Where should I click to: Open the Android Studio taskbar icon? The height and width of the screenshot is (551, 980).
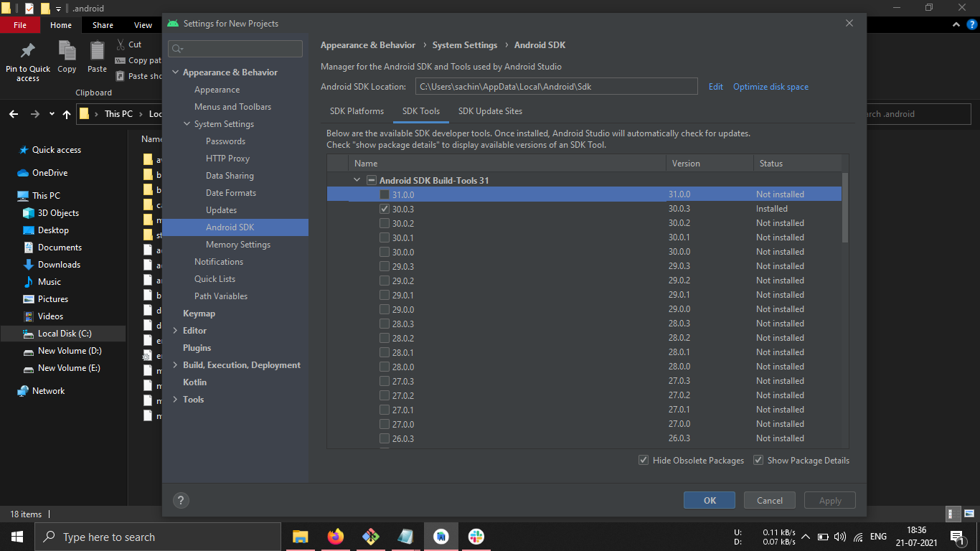(440, 537)
